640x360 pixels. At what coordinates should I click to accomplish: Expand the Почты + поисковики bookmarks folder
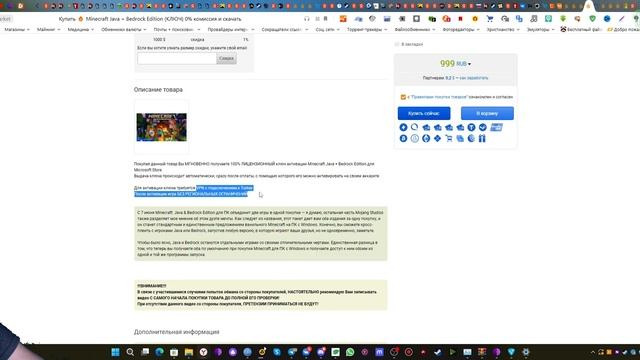point(177,29)
